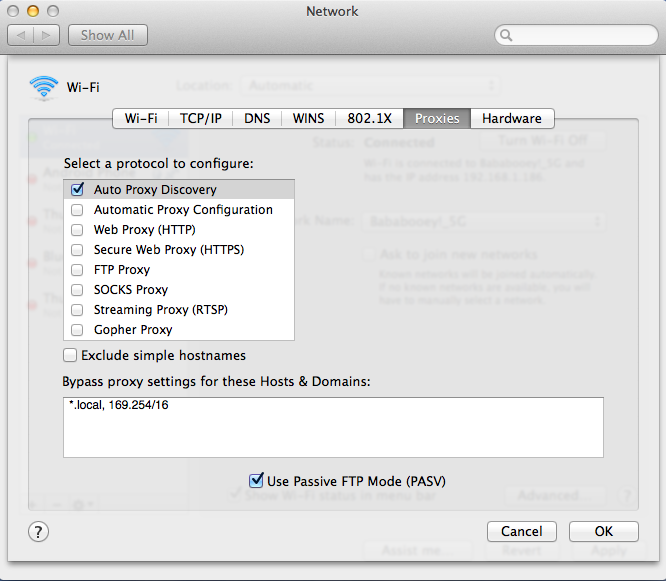This screenshot has height=581, width=666.
Task: Click the Show All button
Action: pyautogui.click(x=107, y=35)
